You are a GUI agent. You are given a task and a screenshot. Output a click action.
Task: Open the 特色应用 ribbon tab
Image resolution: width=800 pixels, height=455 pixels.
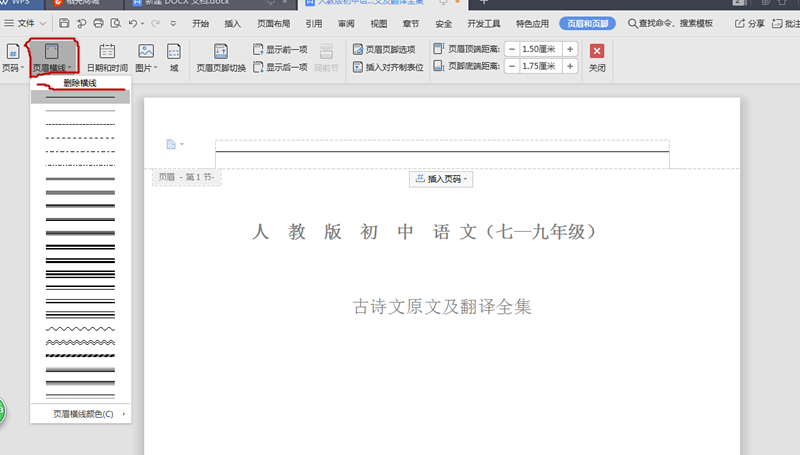pos(532,23)
